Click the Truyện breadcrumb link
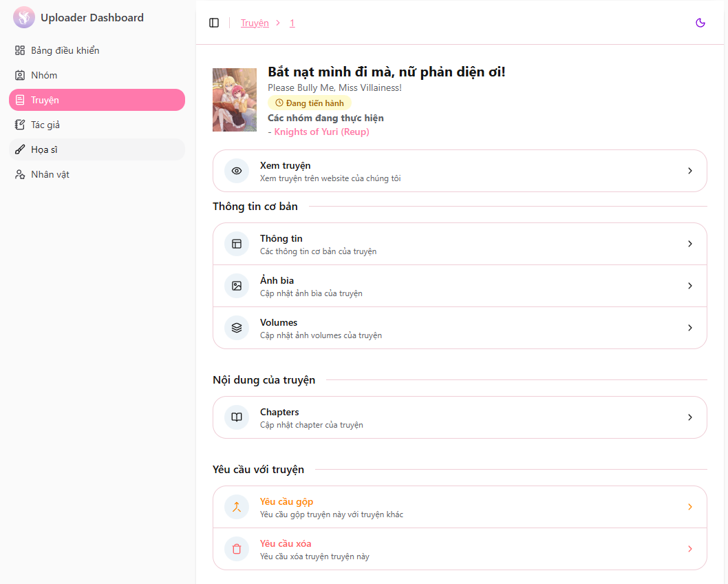 click(x=255, y=23)
